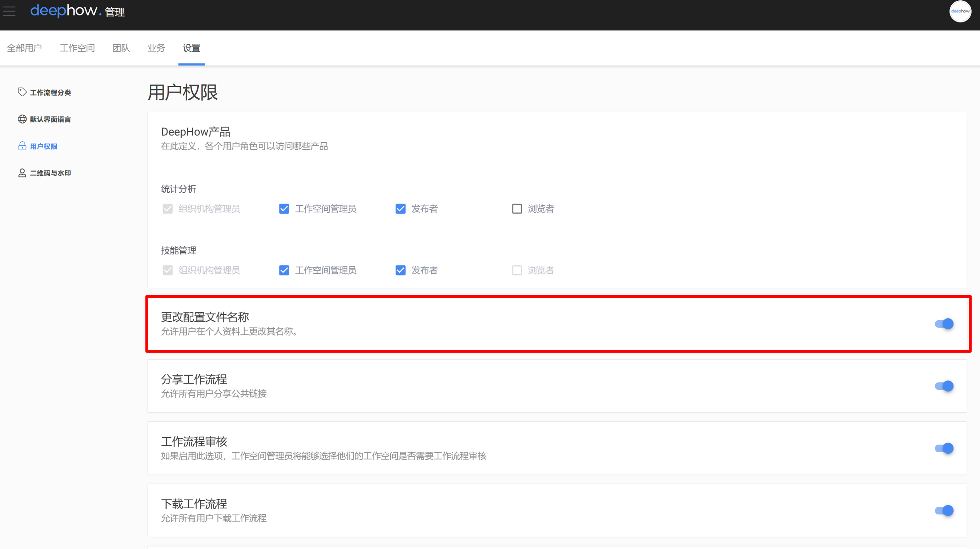Select the 设置 tab
Screen dimensions: 980x549
191,48
